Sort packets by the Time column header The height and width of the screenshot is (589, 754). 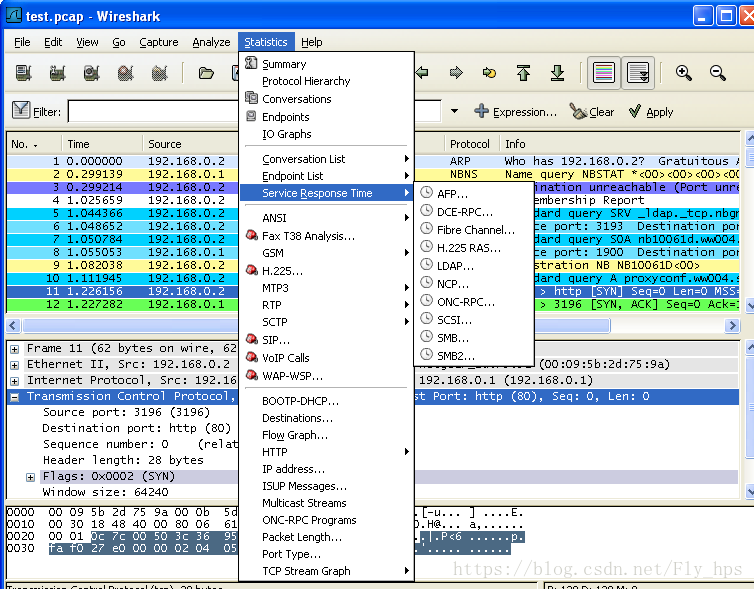click(x=102, y=144)
